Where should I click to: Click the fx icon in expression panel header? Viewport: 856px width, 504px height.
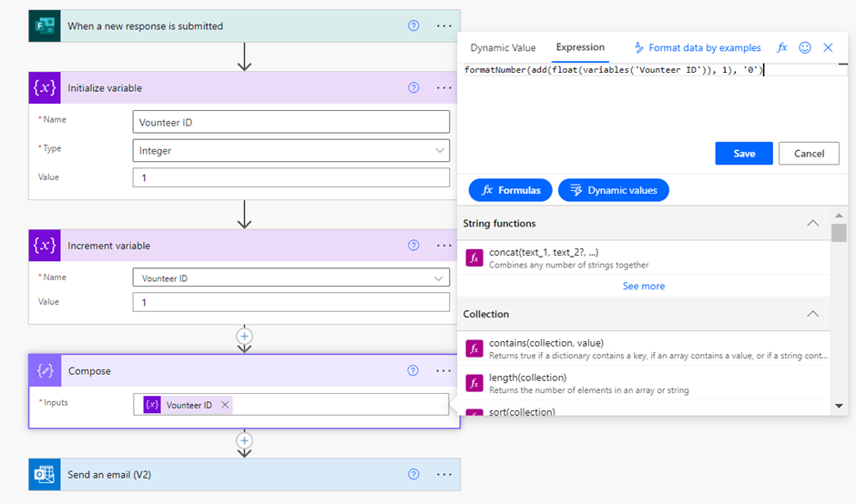(x=782, y=47)
